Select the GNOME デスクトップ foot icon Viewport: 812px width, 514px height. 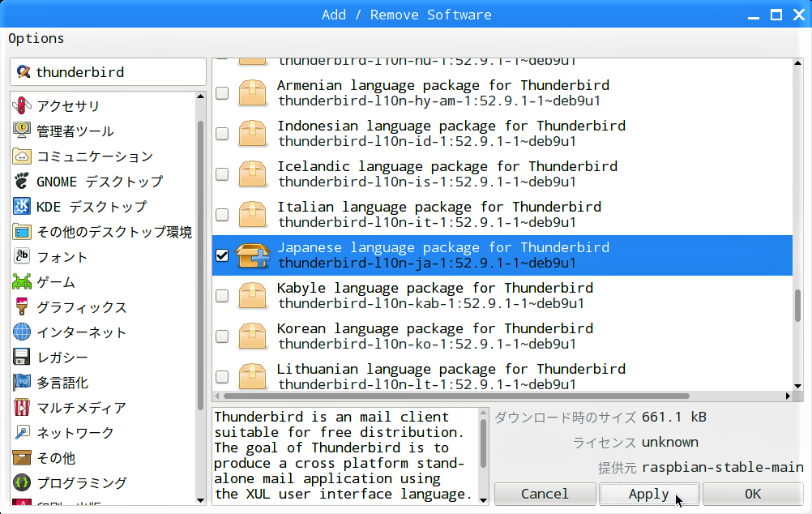(22, 181)
